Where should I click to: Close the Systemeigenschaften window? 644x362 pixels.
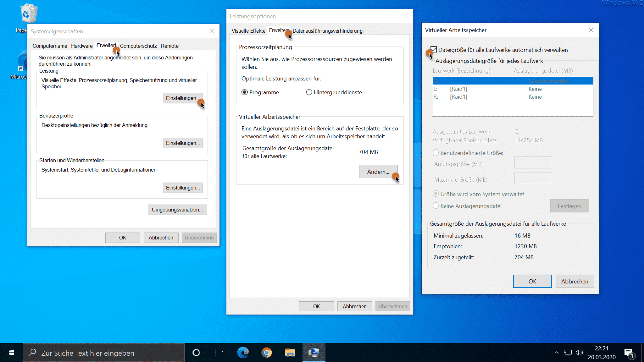(212, 31)
